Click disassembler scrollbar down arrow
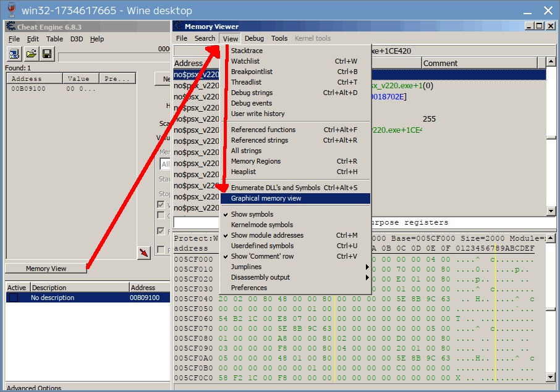Viewport: 560px width, 392px height. [551, 211]
